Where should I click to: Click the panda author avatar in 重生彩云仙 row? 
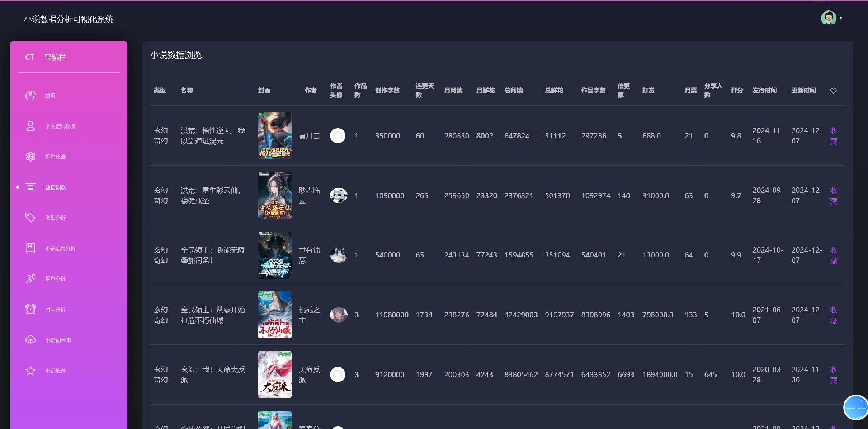click(x=339, y=195)
